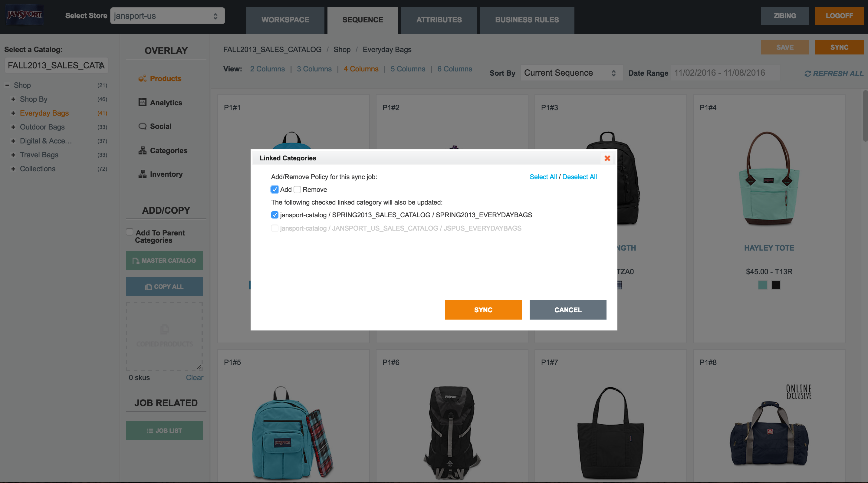The image size is (868, 483).
Task: Toggle SPRING2013_EVERYDAYBAGS linked category checkbox
Action: coord(275,215)
